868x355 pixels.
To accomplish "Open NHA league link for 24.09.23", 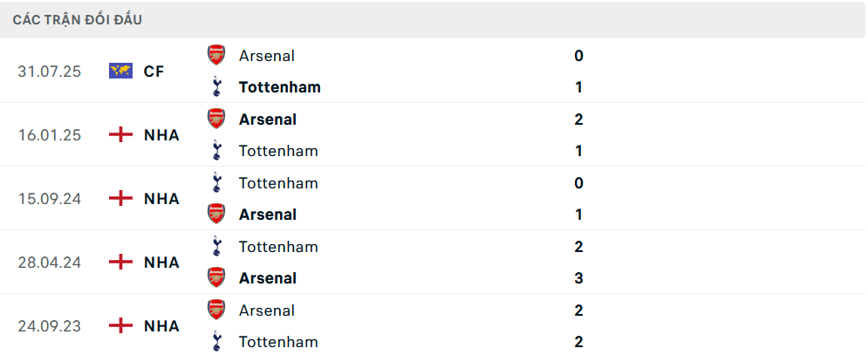I will [161, 326].
